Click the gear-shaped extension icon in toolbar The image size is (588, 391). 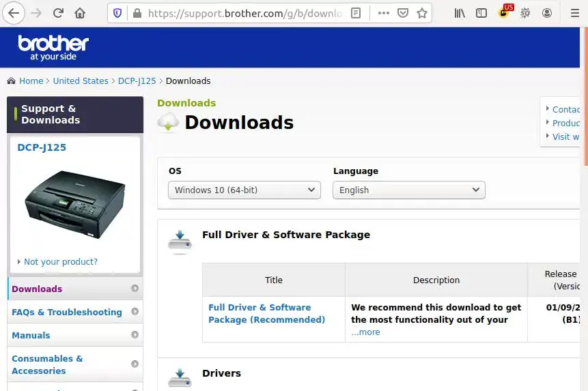click(525, 14)
